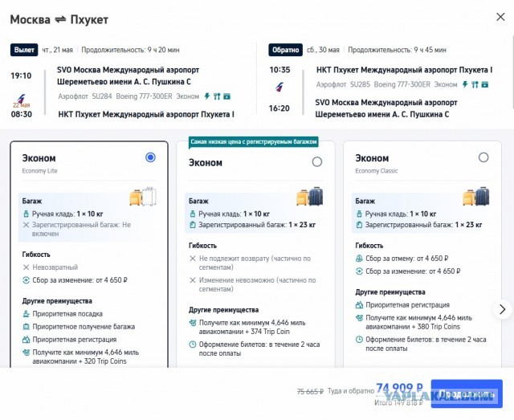Click hand luggage icon in Economy Classic card
Viewport: 514px width, 420px height.
click(359, 214)
